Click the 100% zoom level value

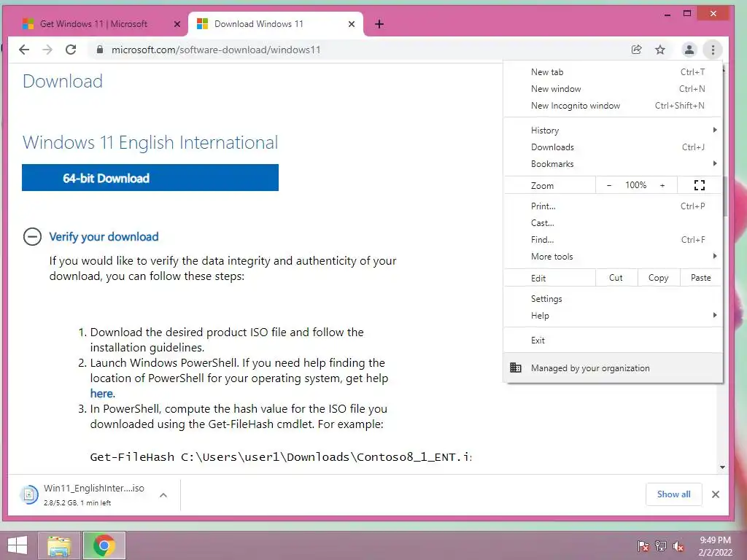pyautogui.click(x=635, y=185)
